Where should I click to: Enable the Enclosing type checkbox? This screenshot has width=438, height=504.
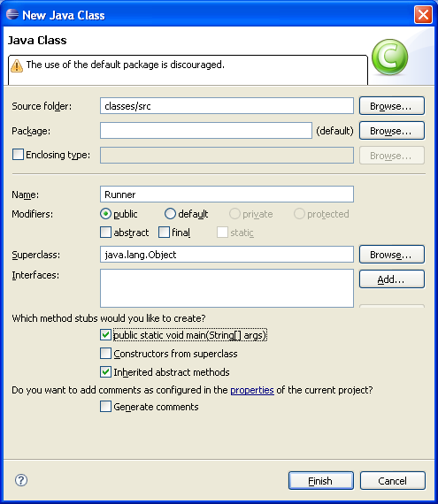click(18, 154)
